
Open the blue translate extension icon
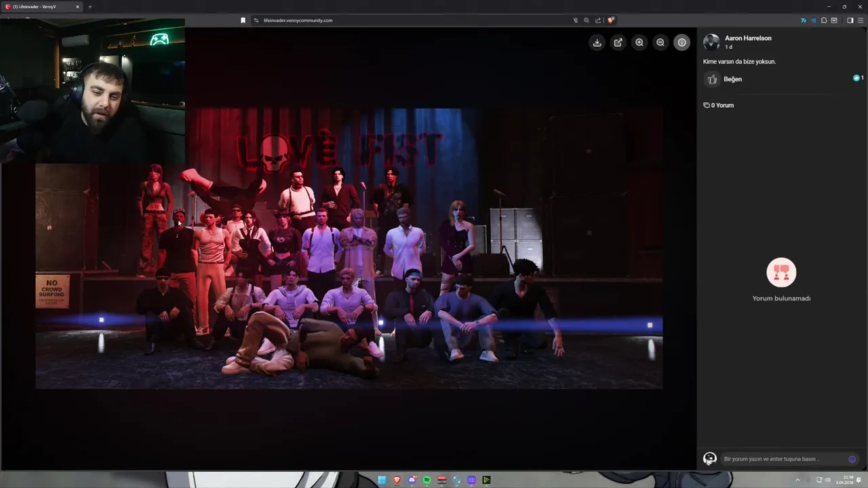804,20
